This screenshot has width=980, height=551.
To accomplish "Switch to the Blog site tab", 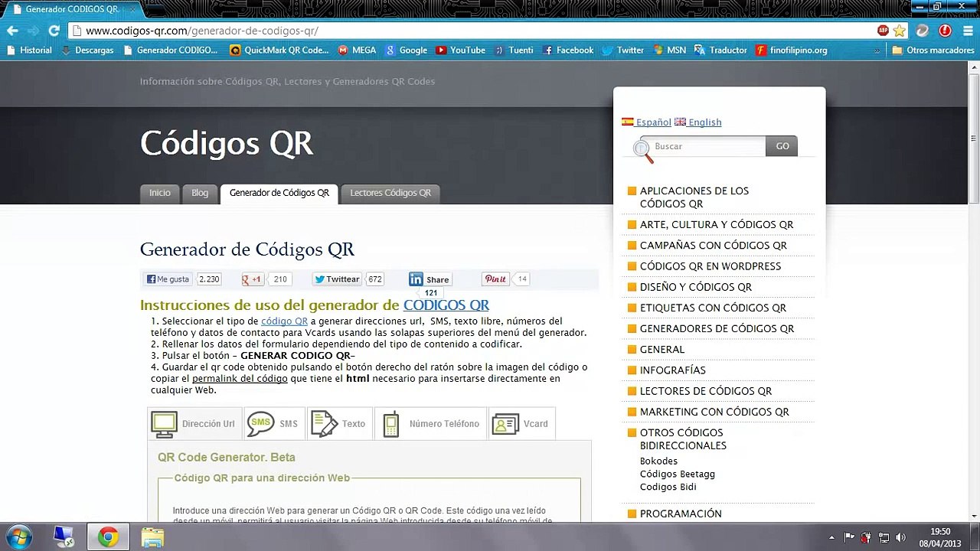I will pos(200,193).
